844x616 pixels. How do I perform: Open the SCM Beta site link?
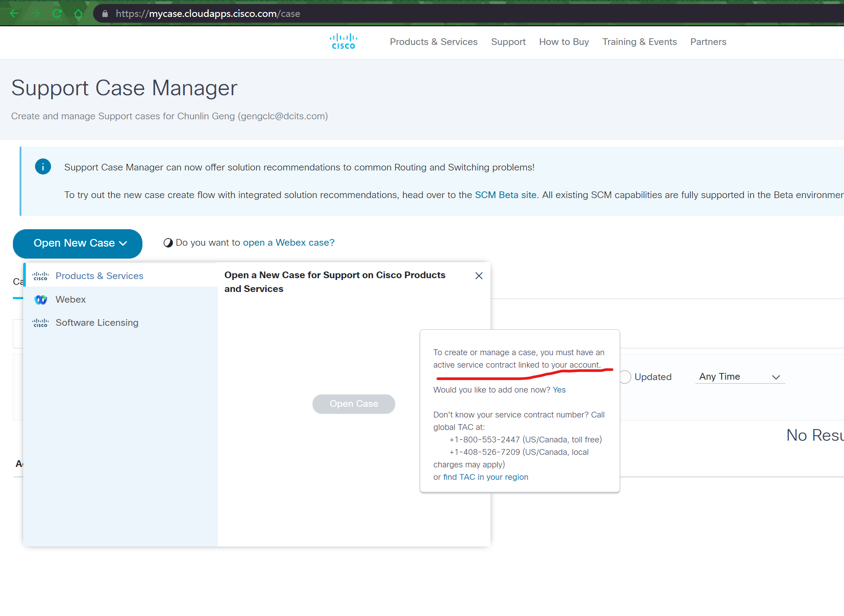pos(505,195)
